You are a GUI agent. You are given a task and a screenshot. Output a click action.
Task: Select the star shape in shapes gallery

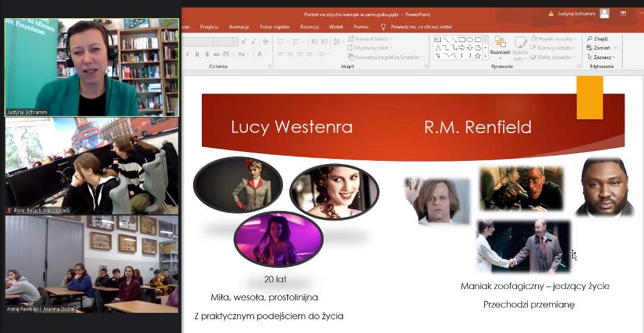(x=478, y=56)
